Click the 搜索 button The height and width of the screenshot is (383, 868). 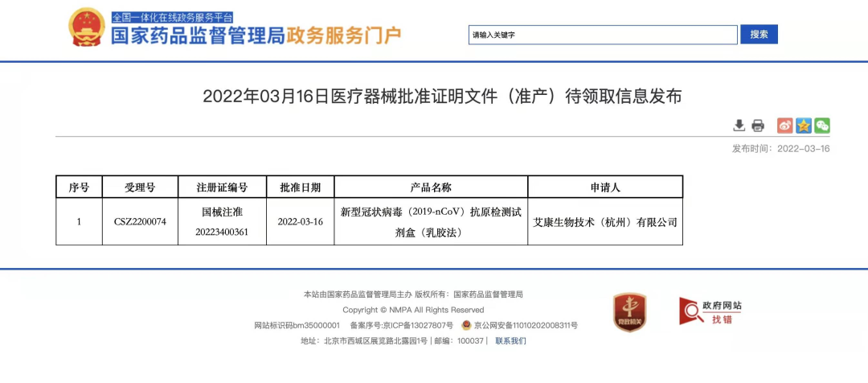click(759, 35)
